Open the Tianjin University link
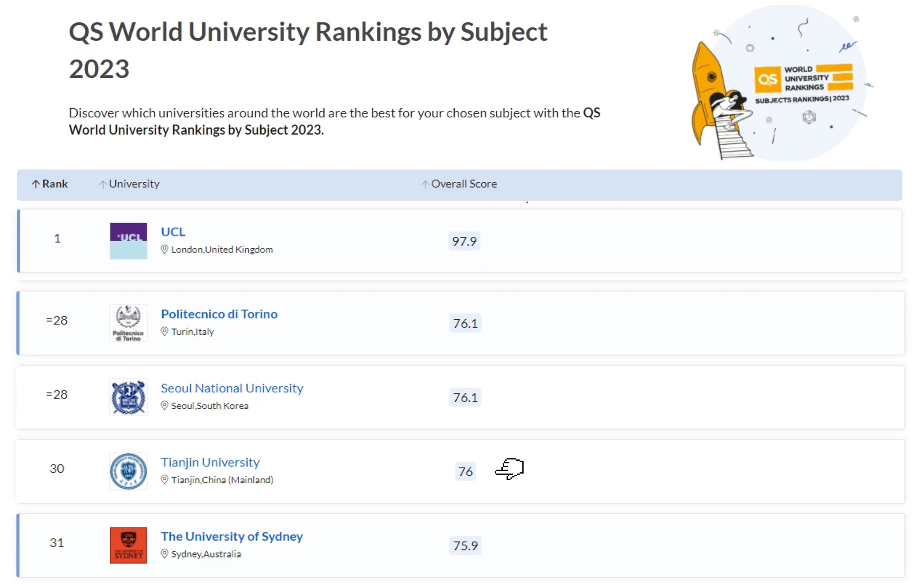Screen dimensions: 921x588 [x=210, y=462]
